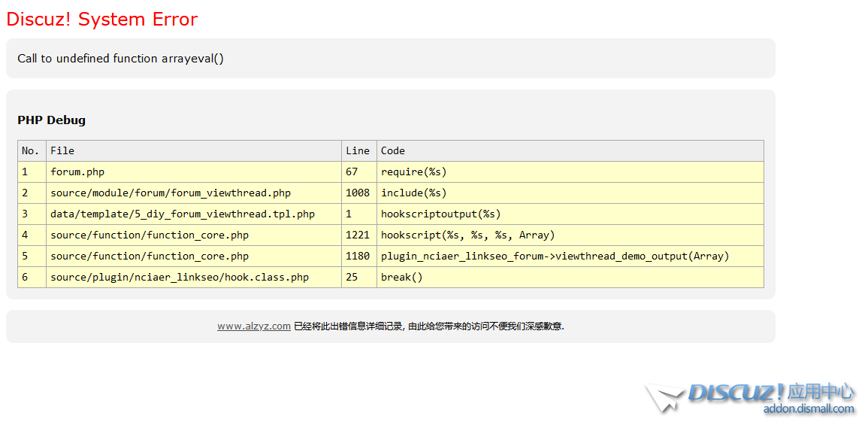Click the break() code cell
The width and height of the screenshot is (868, 428).
pos(402,278)
